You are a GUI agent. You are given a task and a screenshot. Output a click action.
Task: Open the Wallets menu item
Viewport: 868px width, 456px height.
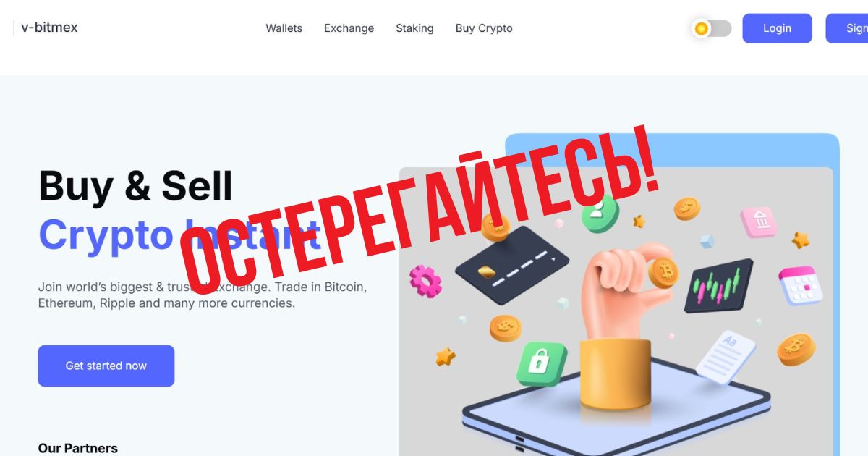[x=284, y=28]
